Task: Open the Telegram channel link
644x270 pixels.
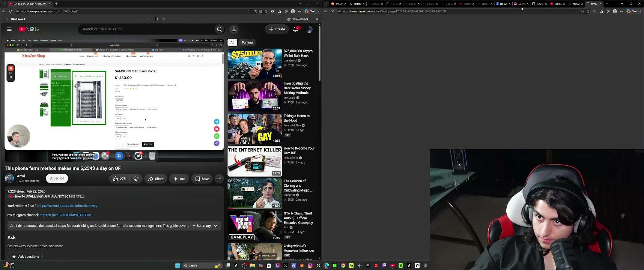Action: pyautogui.click(x=65, y=215)
